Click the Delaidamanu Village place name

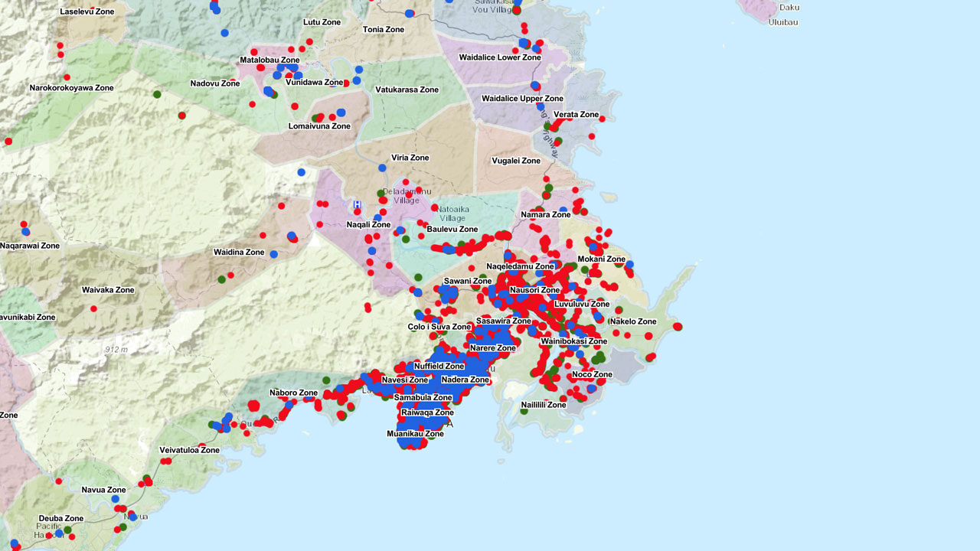point(407,195)
